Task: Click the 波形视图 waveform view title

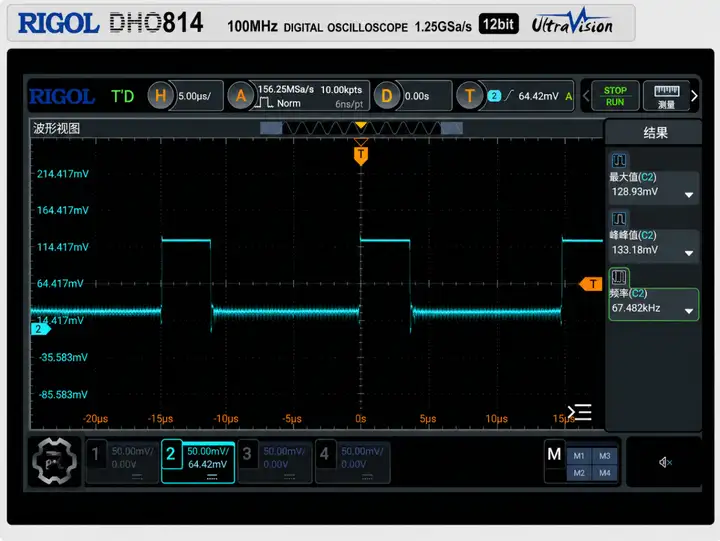Action: [56, 128]
